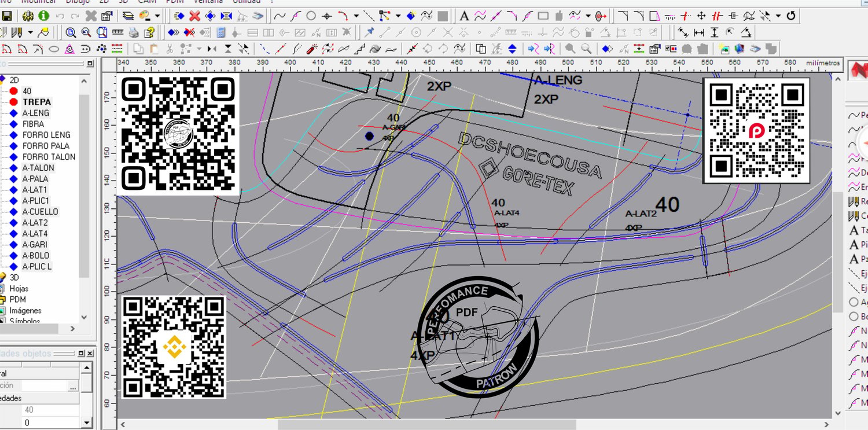The height and width of the screenshot is (430, 868).
Task: Select the circle drawing tool
Action: tap(311, 16)
